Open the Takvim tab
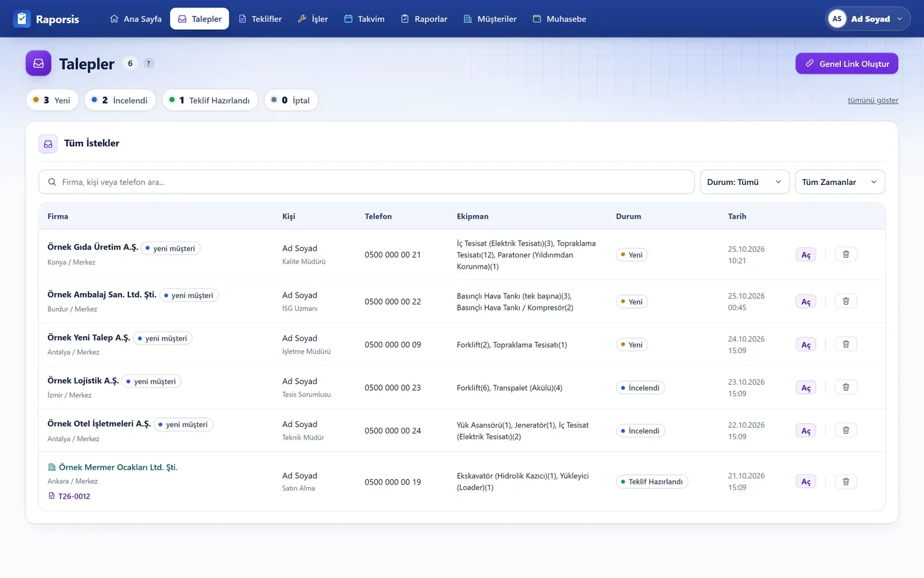 tap(364, 19)
